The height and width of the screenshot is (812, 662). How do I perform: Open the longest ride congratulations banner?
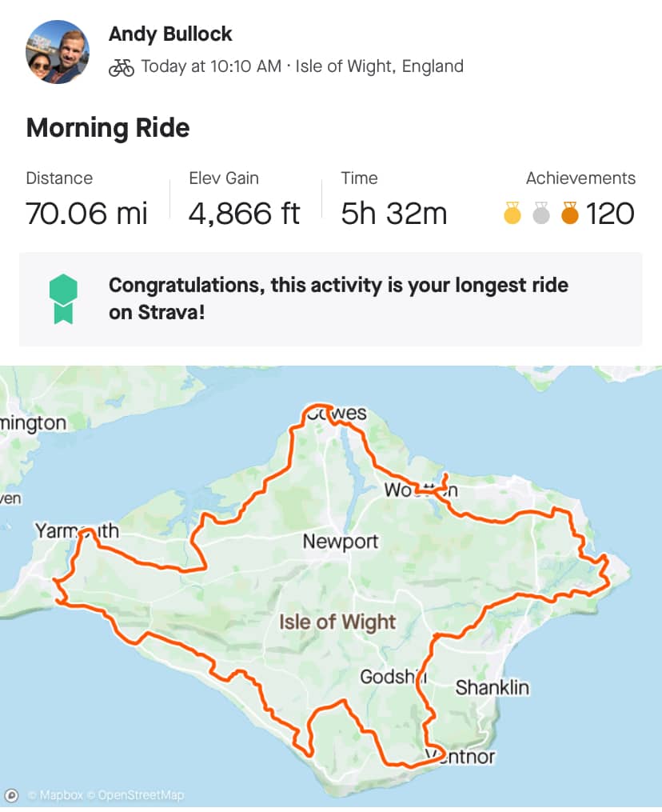click(331, 299)
